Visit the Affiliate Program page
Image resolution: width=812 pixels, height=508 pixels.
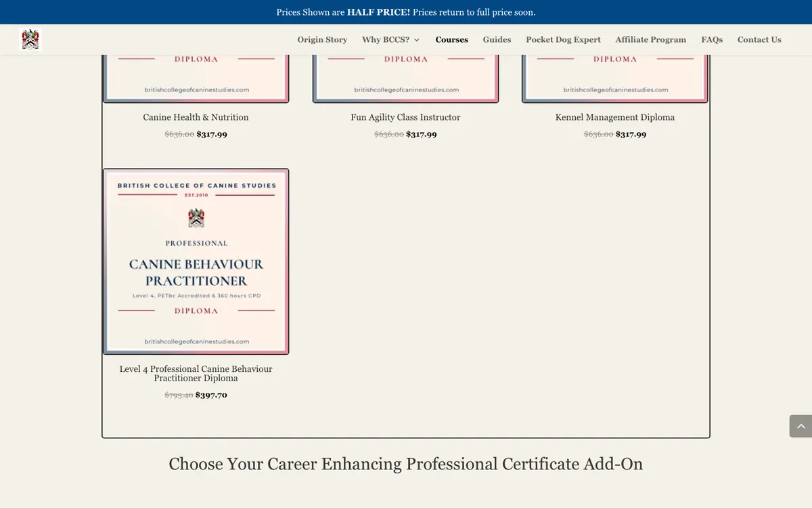650,40
